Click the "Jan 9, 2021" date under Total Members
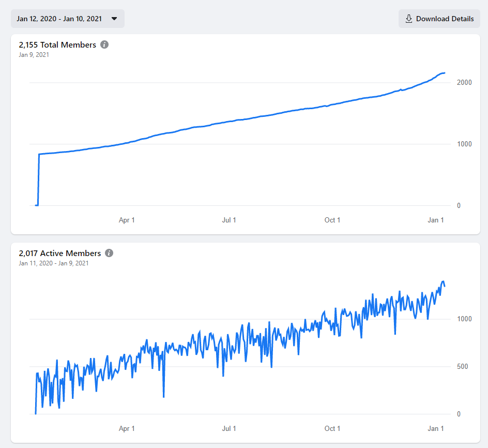Viewport: 488px width, 448px height. tap(34, 55)
